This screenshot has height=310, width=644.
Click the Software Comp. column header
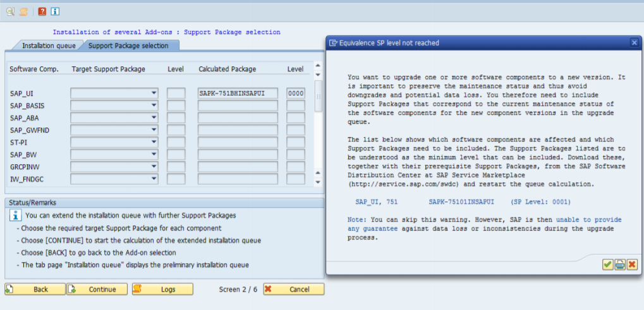tap(34, 69)
